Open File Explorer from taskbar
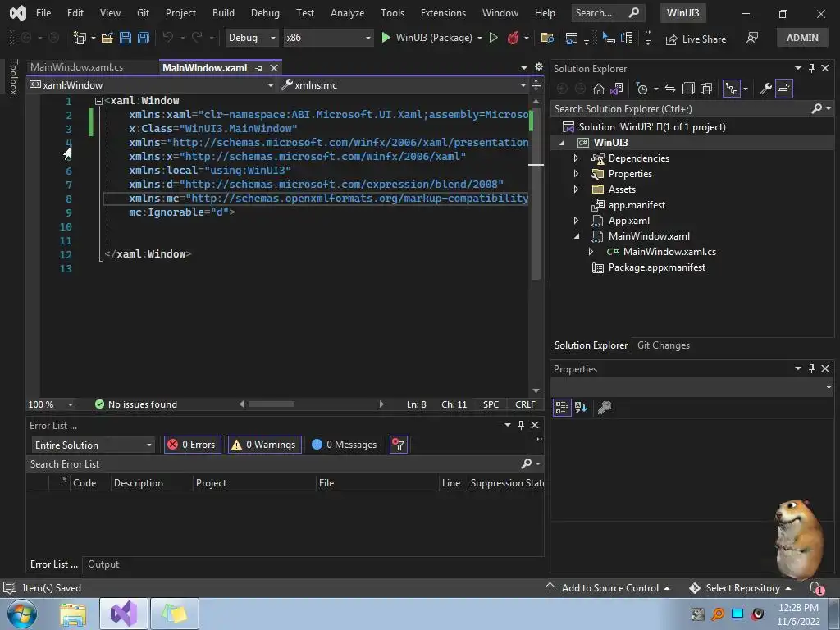The image size is (840, 630). 73,614
